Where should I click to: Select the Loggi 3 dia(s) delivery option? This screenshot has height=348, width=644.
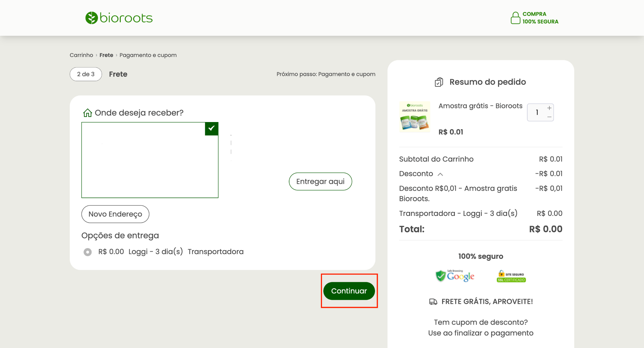click(x=88, y=252)
